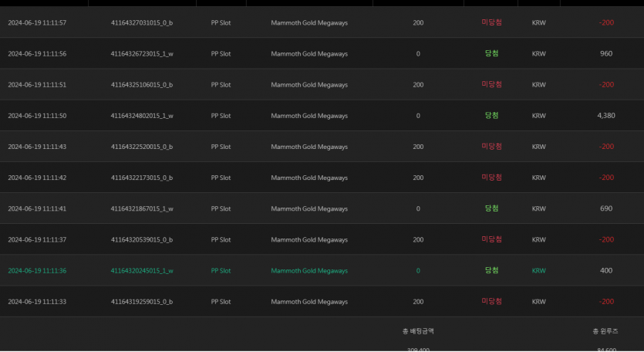The image size is (644, 352).
Task: Click the win amount 960
Action: pyautogui.click(x=606, y=54)
